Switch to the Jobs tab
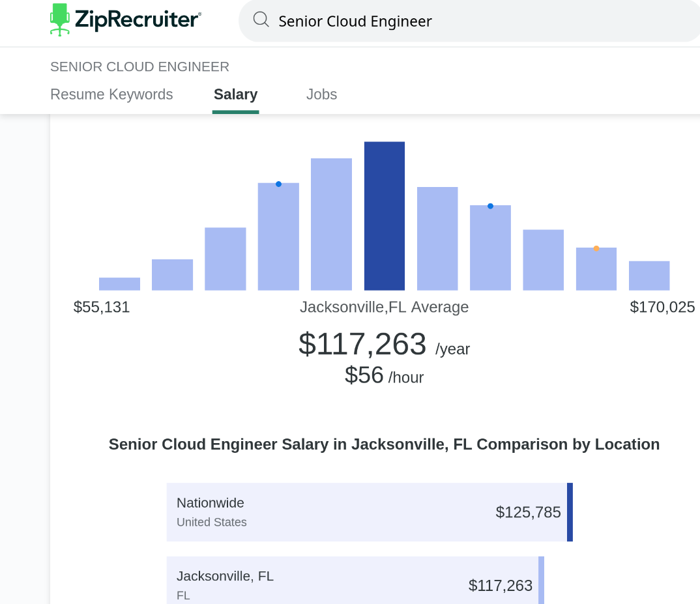The image size is (700, 604). 321,94
